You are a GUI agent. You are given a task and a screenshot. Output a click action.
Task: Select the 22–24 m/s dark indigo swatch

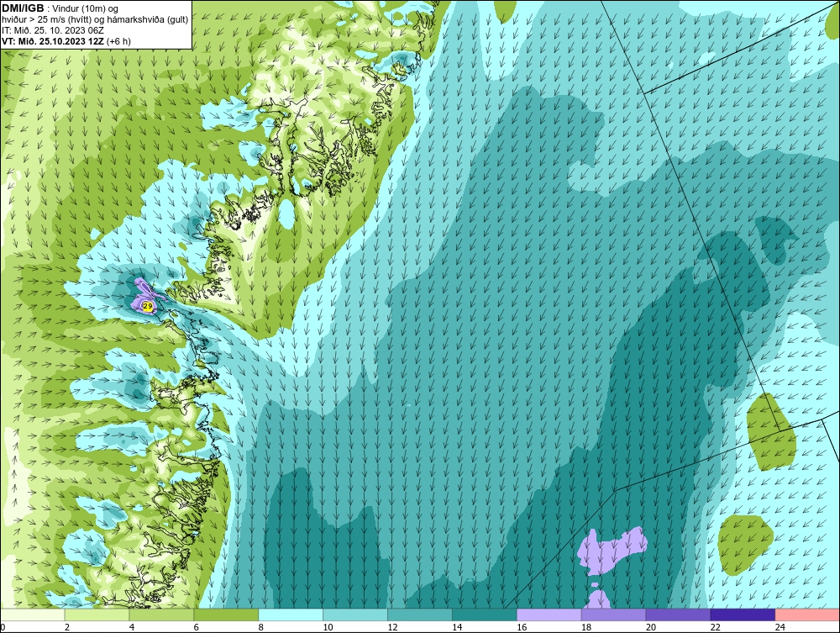743,615
